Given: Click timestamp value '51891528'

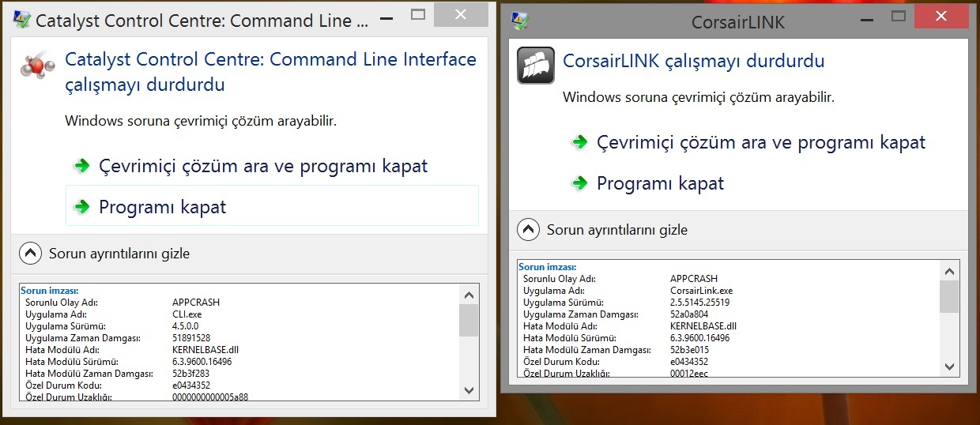Looking at the screenshot, I should 191,337.
